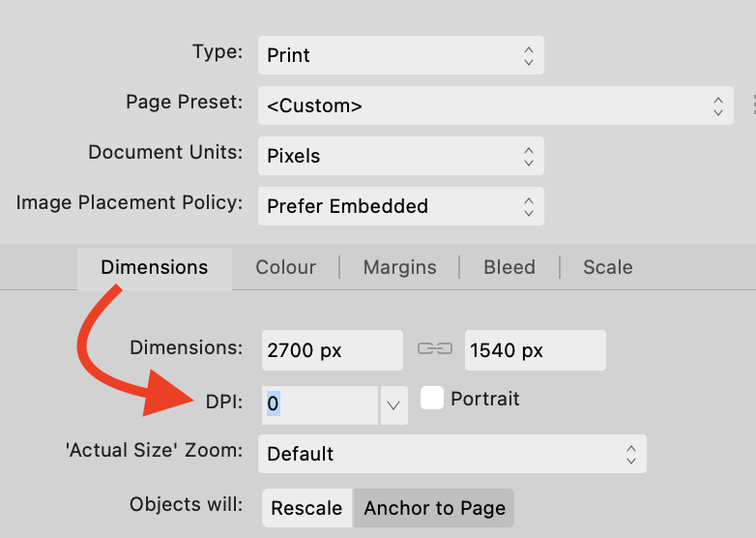Select the Bleed tab
Image resolution: width=756 pixels, height=538 pixels.
point(509,268)
